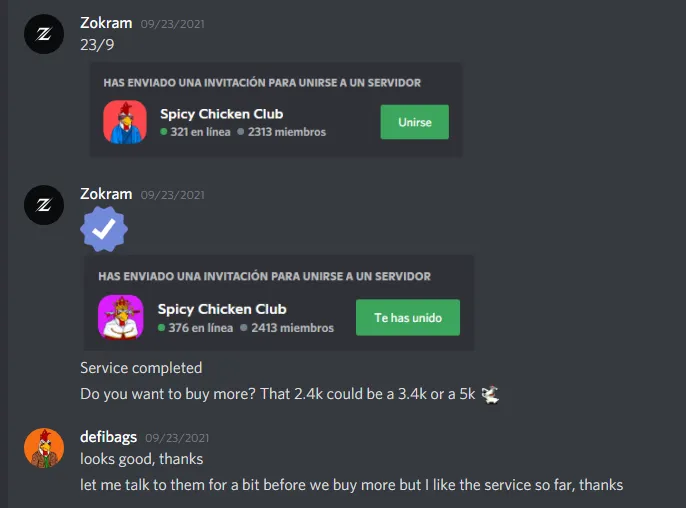
Task: Click the chicken emoji after '5k'
Action: pyautogui.click(x=490, y=394)
